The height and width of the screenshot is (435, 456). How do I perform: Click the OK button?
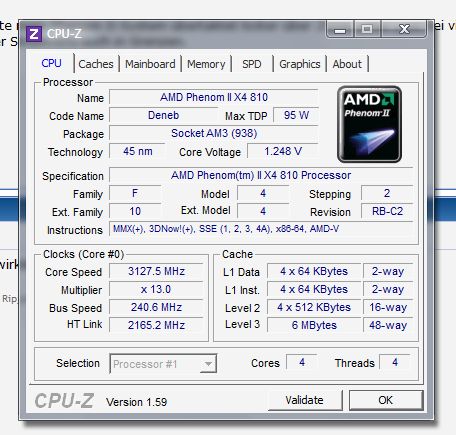pos(386,400)
